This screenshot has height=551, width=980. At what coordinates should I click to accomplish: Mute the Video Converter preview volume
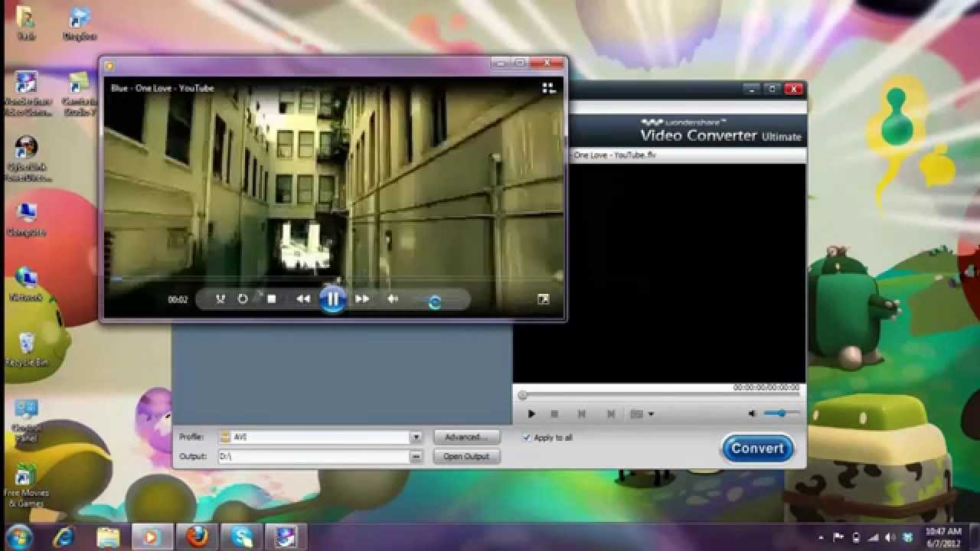coord(752,413)
